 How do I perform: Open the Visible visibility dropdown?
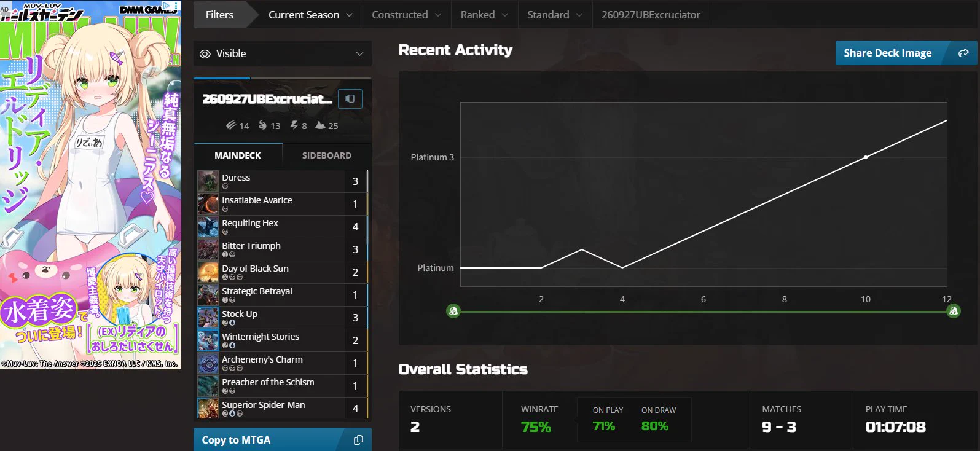click(283, 53)
